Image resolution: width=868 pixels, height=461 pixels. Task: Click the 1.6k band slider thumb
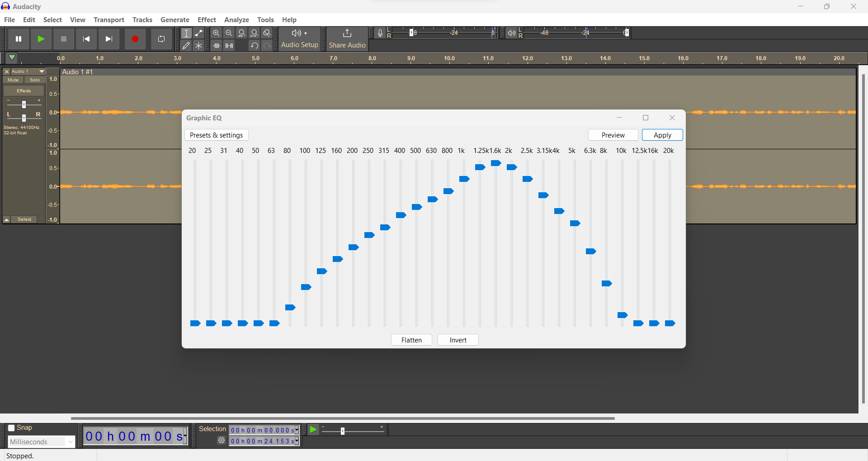496,163
